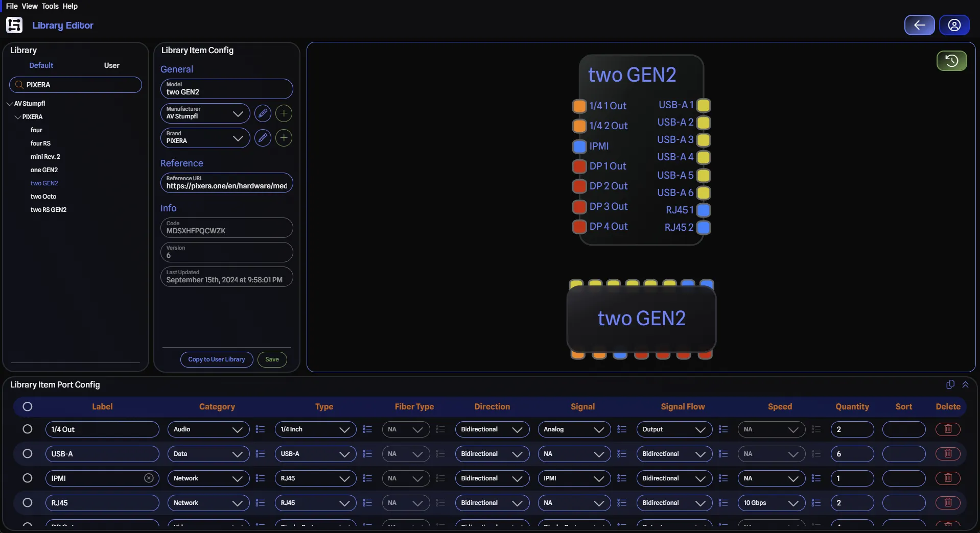980x533 pixels.
Task: Select the two GEN2 library item
Action: pyautogui.click(x=44, y=183)
